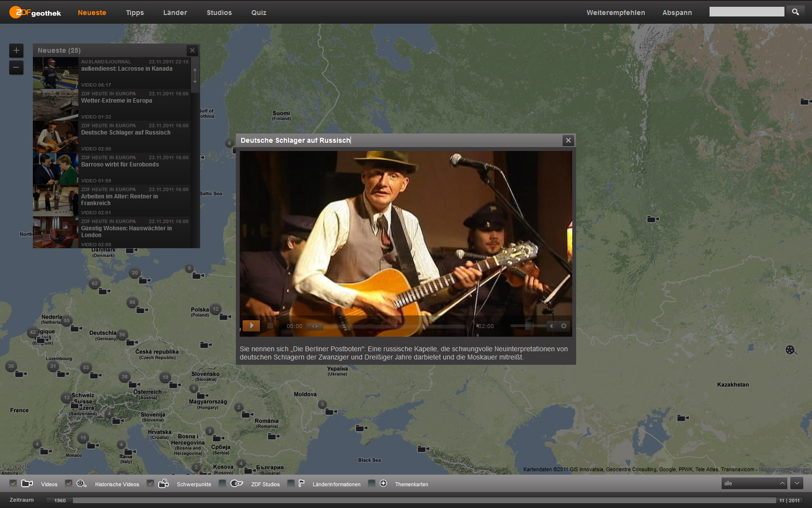This screenshot has width=812, height=508.
Task: Open the Studios menu
Action: point(219,13)
